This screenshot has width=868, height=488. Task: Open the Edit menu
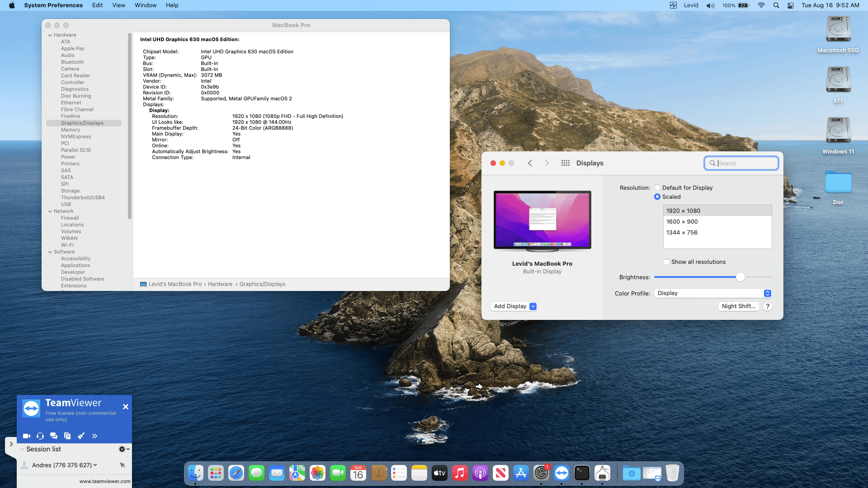pyautogui.click(x=97, y=5)
